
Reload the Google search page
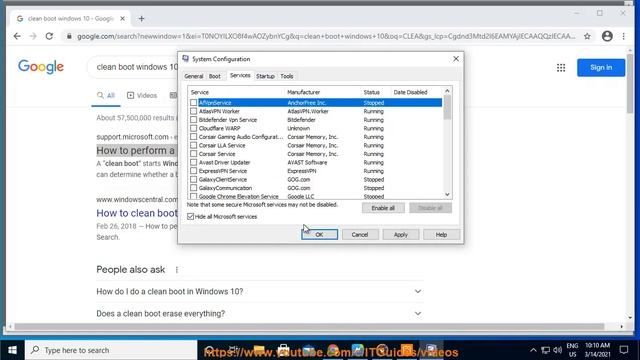(x=49, y=36)
